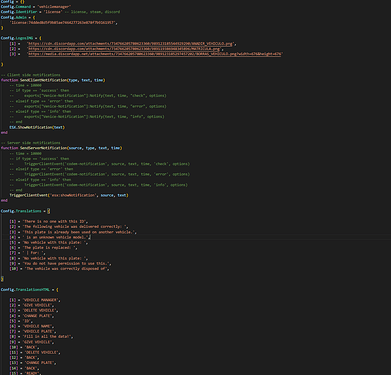Click opening brace after Config.Translations
Screen dimensions: 391x375
(x=48, y=211)
